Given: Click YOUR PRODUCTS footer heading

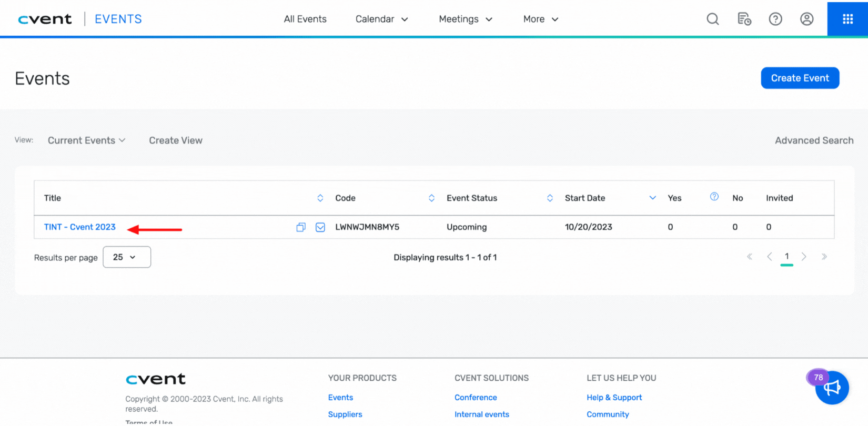Looking at the screenshot, I should click(362, 378).
